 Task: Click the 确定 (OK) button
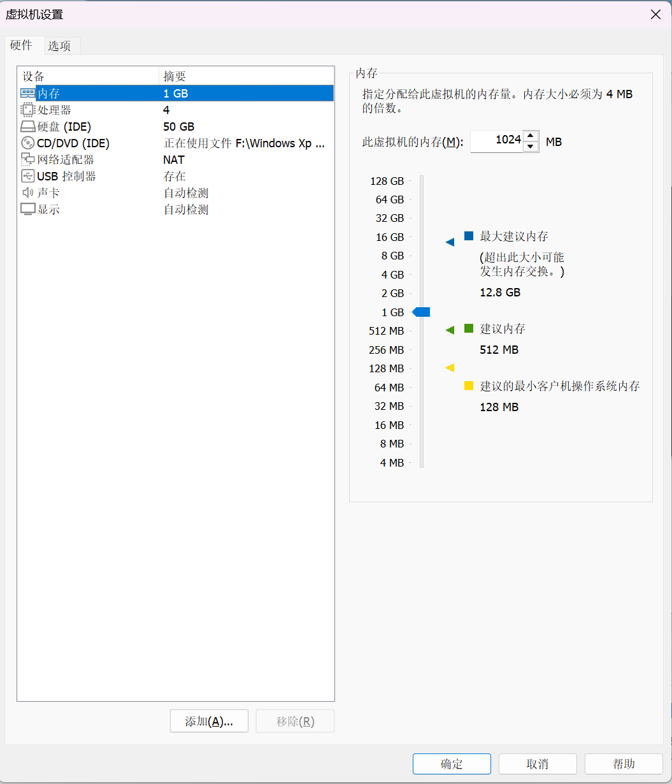[x=452, y=764]
